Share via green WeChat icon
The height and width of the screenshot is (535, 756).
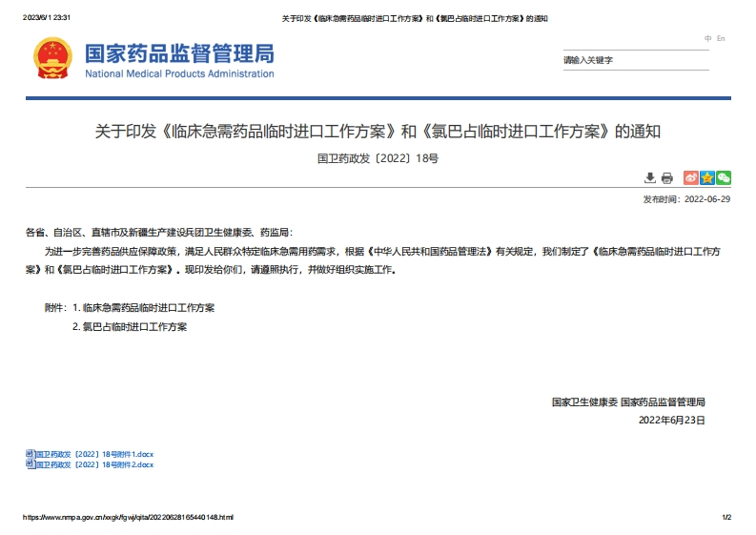(x=724, y=177)
